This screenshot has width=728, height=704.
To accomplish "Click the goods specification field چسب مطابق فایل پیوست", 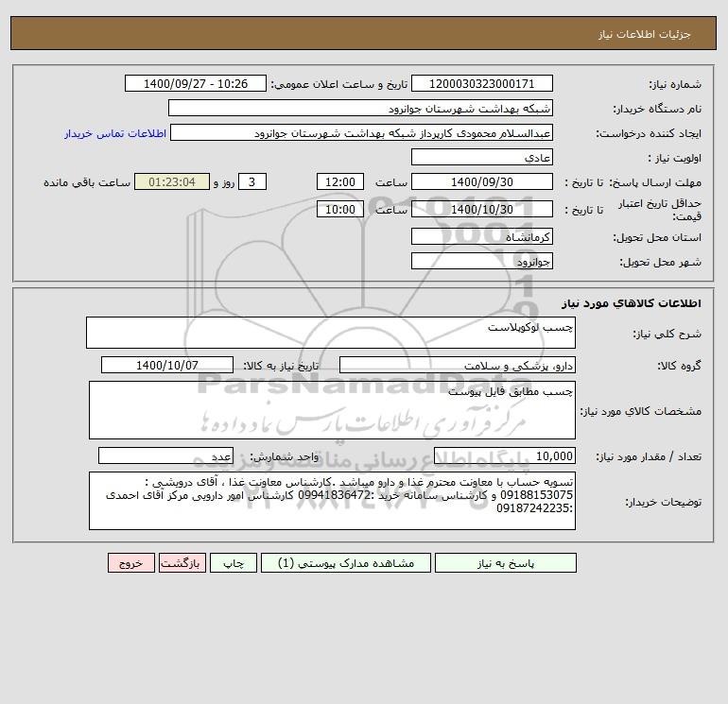I will [332, 410].
